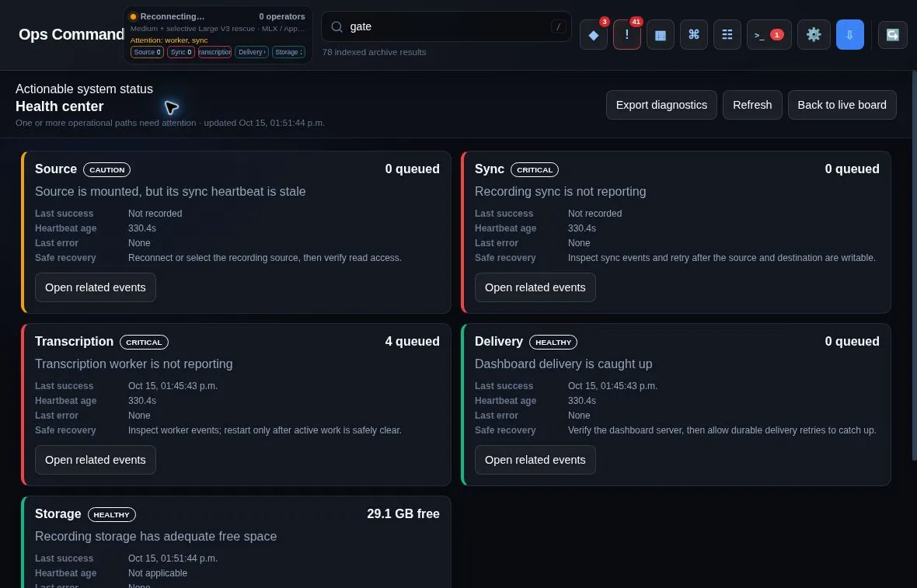Click Storage heartbeat age 'Not applicable'

tap(158, 572)
